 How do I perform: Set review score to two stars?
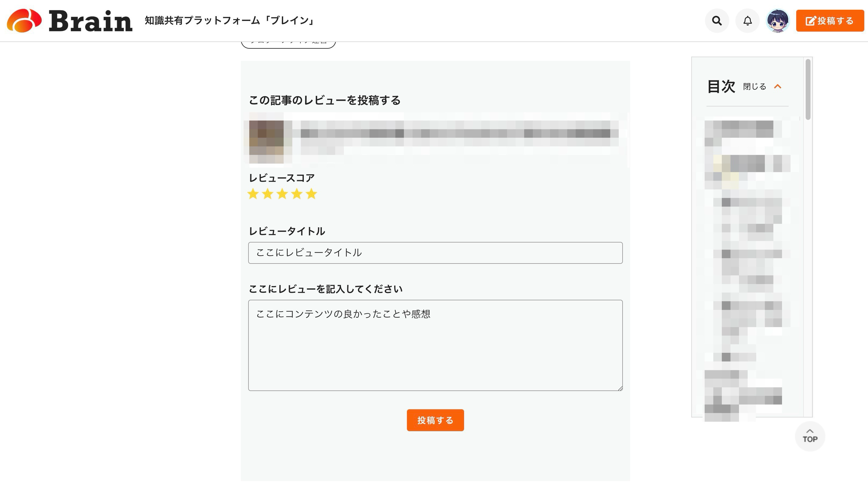(268, 194)
